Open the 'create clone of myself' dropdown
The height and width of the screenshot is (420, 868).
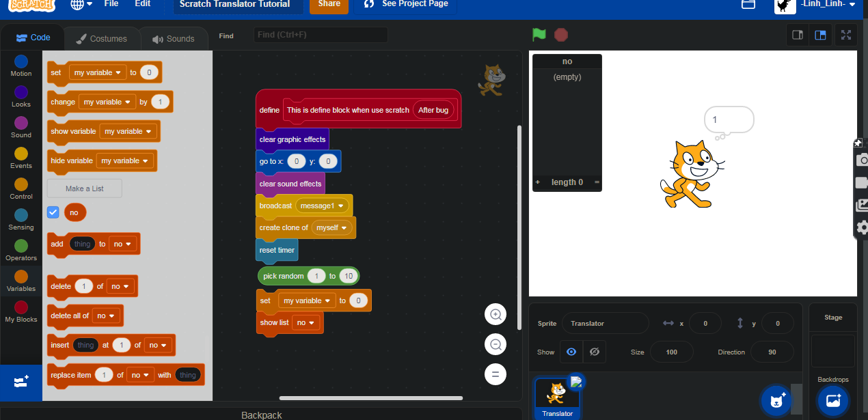click(x=332, y=227)
